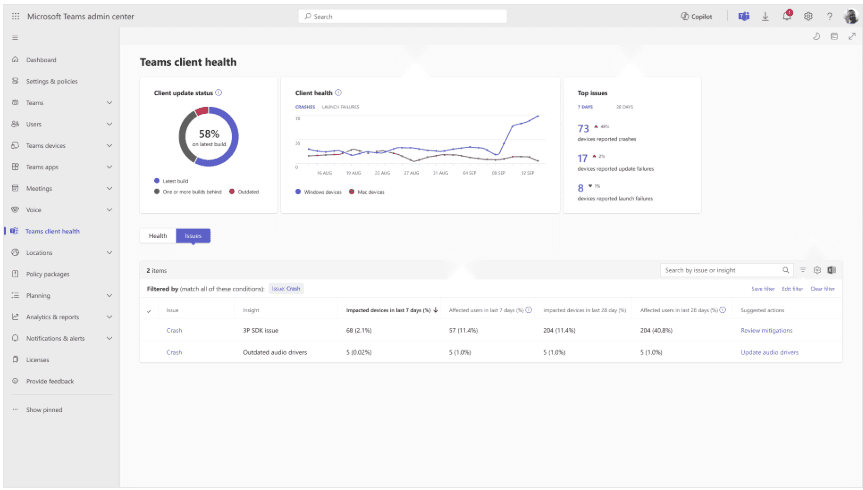Expand the Teams devices section
The width and height of the screenshot is (863, 490).
(109, 146)
